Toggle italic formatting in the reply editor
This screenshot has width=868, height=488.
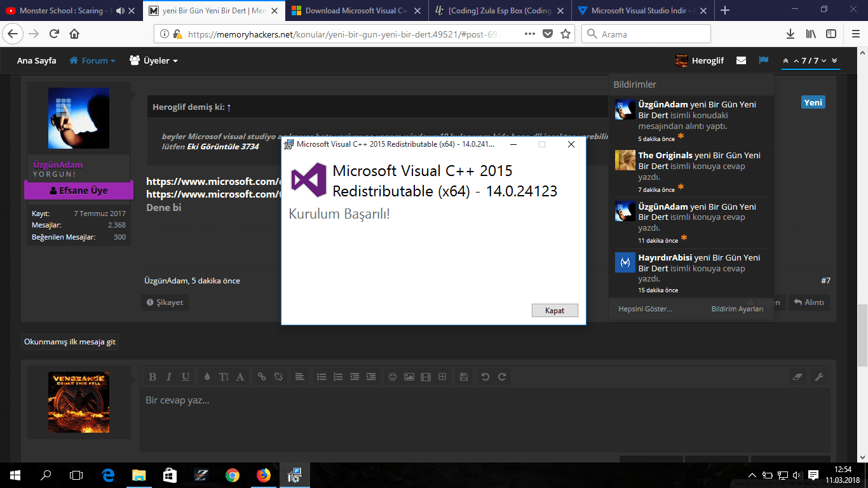[x=169, y=377]
